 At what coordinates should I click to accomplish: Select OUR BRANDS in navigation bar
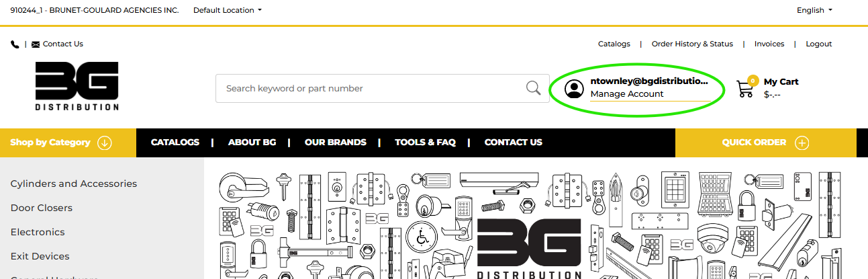(x=336, y=143)
